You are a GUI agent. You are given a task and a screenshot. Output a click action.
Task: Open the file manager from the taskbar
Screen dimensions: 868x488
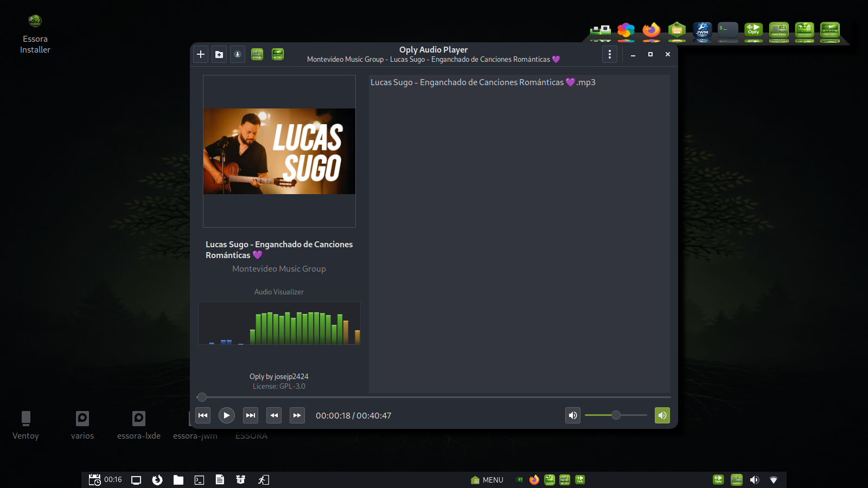click(178, 480)
